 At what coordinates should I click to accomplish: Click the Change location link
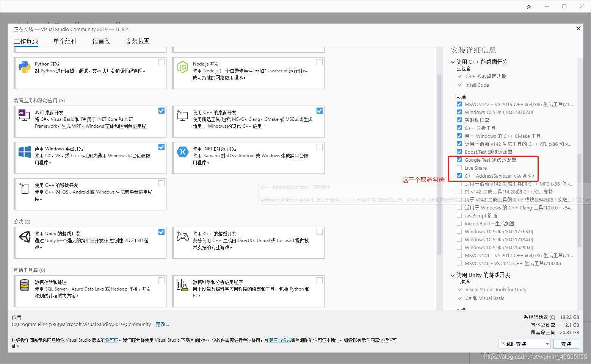coord(162,325)
